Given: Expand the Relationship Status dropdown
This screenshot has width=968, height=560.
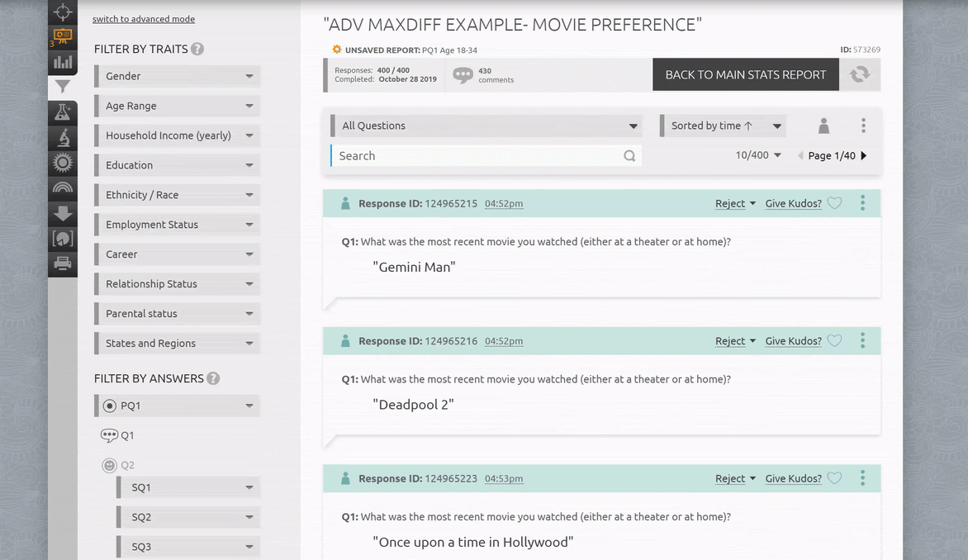Looking at the screenshot, I should pos(178,283).
